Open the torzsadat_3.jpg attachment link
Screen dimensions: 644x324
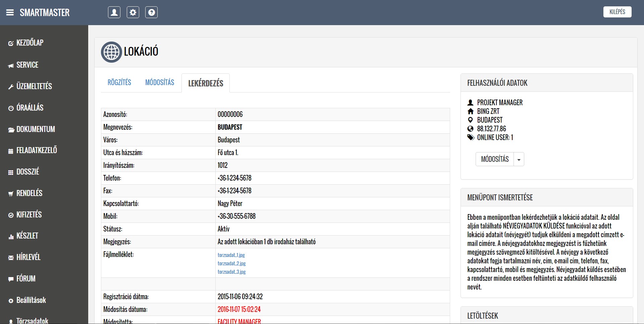[x=231, y=272]
